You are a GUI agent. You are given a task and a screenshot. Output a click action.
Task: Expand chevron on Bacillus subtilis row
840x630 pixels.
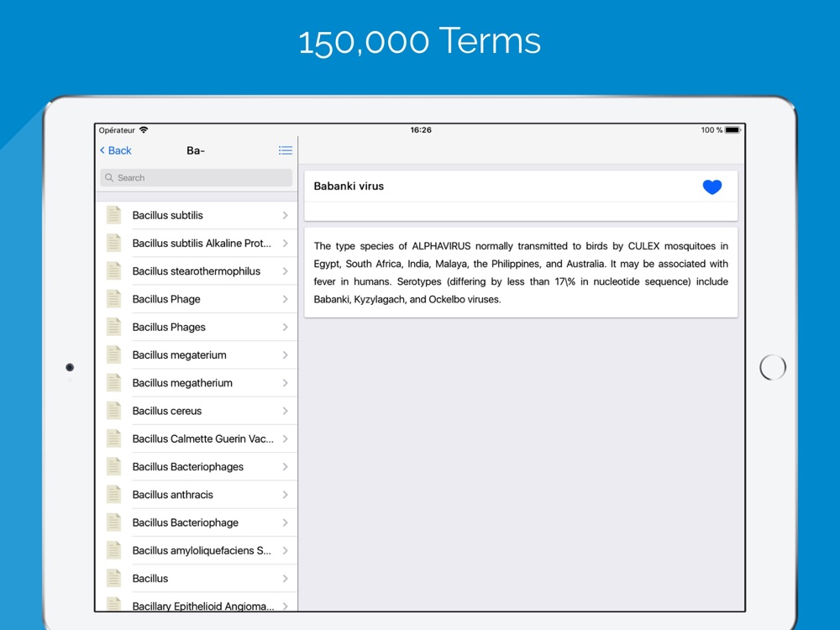(x=286, y=215)
